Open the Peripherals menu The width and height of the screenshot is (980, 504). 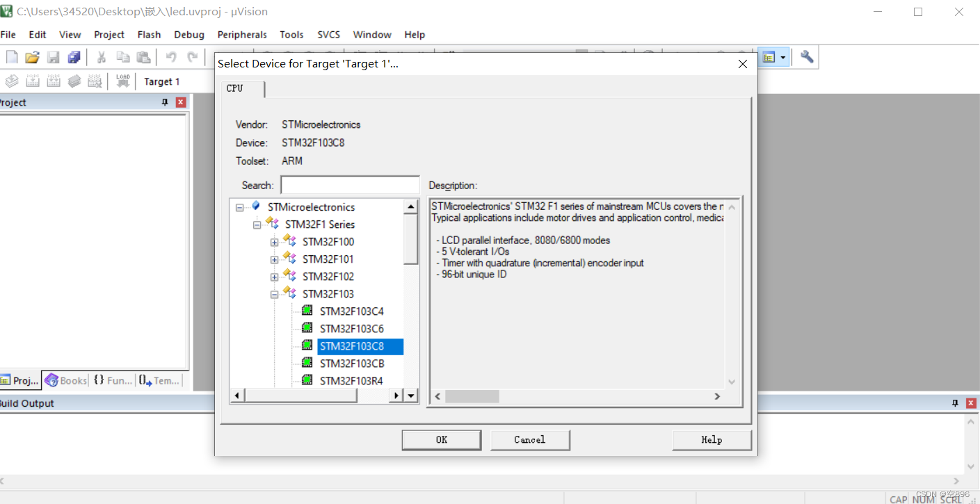click(x=242, y=35)
